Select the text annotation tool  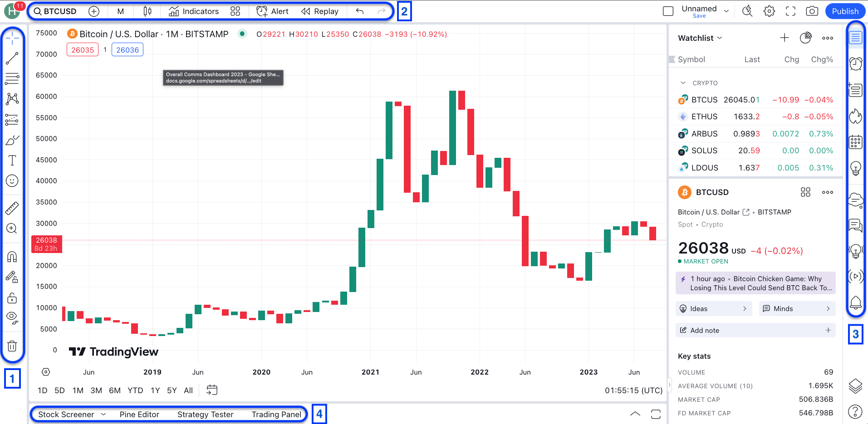click(x=12, y=160)
